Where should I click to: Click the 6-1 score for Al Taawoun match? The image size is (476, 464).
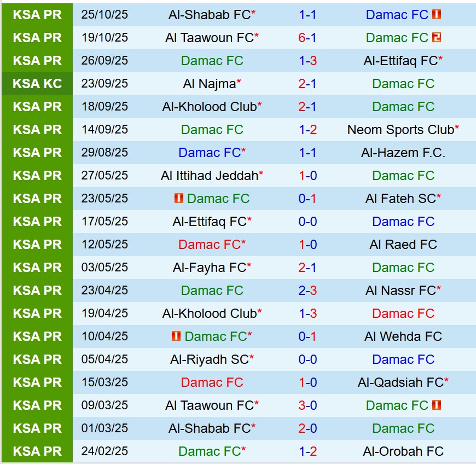pyautogui.click(x=307, y=38)
